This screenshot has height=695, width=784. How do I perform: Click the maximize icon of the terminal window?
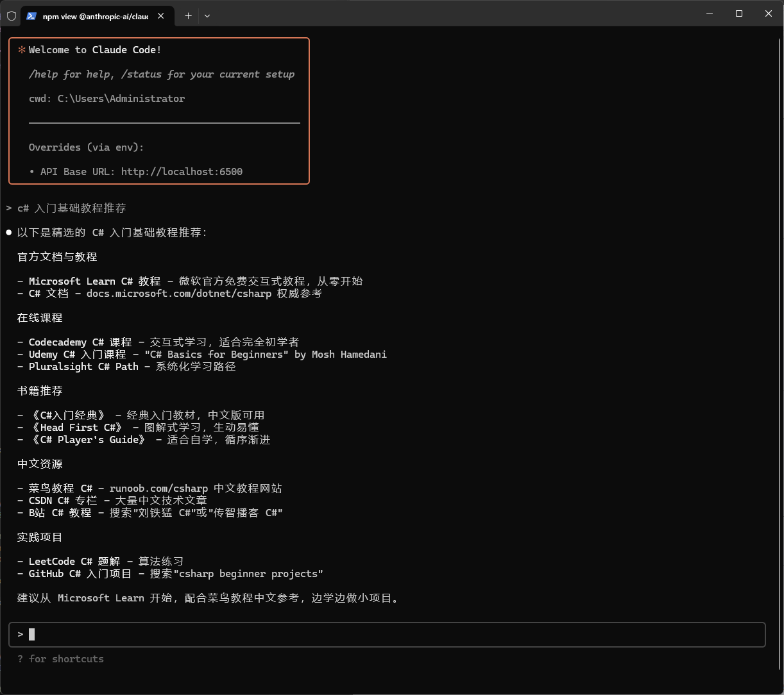(738, 13)
